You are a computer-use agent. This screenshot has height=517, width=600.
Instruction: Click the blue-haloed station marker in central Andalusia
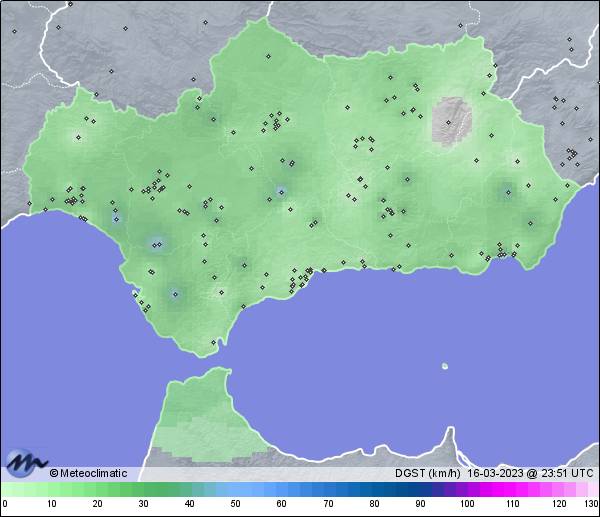coord(281,192)
